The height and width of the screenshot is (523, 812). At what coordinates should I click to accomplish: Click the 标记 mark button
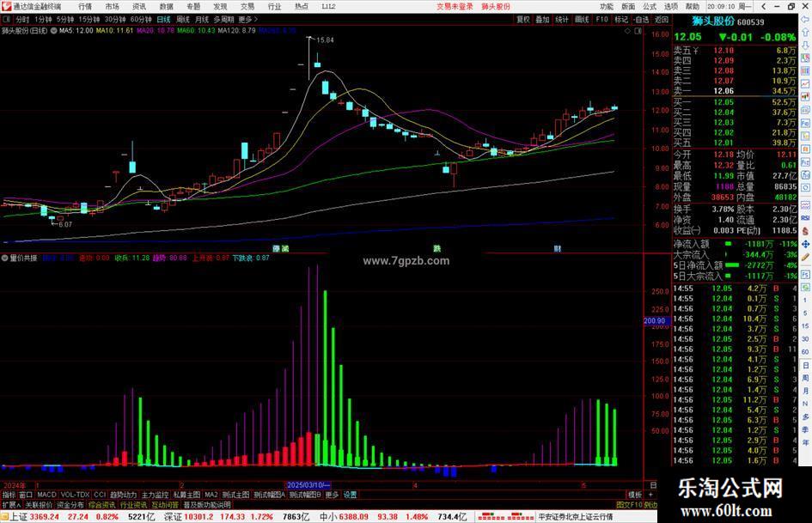tap(621, 19)
